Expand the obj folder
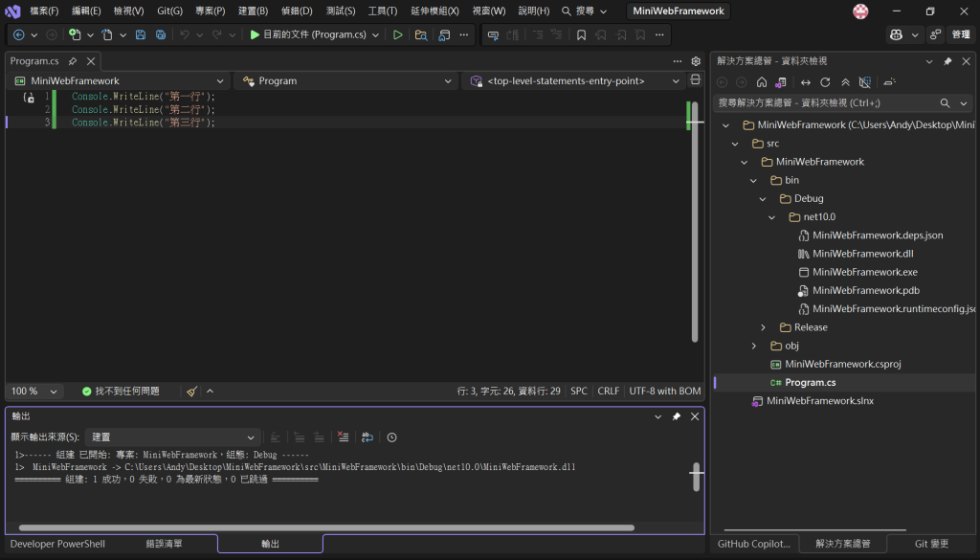The width and height of the screenshot is (980, 560). [754, 346]
